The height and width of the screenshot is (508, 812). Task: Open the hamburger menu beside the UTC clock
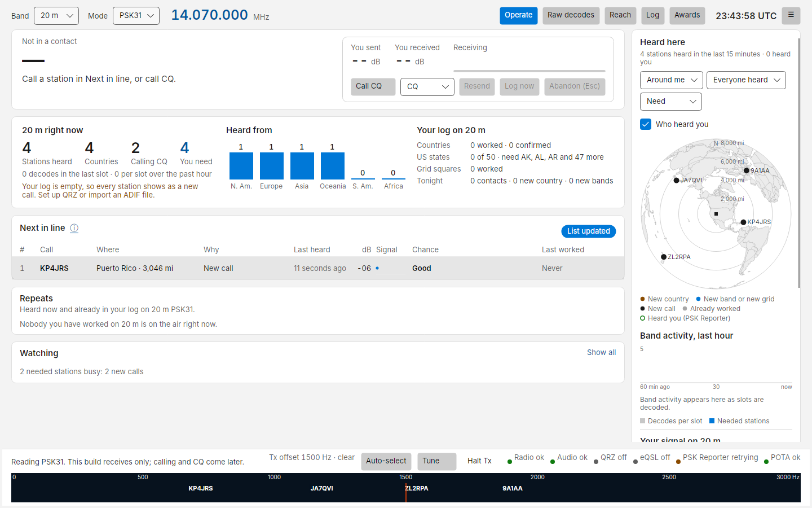(791, 15)
